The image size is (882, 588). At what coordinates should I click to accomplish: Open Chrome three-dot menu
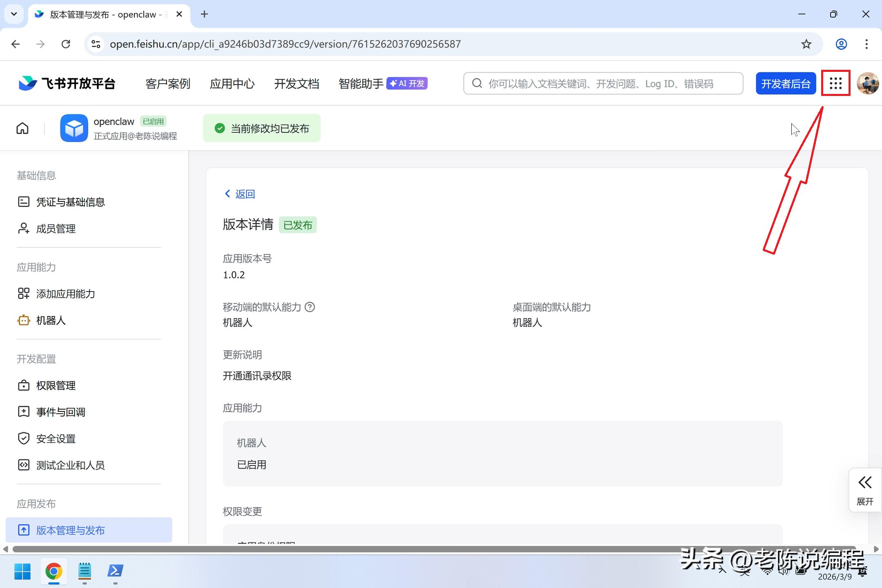[x=866, y=44]
